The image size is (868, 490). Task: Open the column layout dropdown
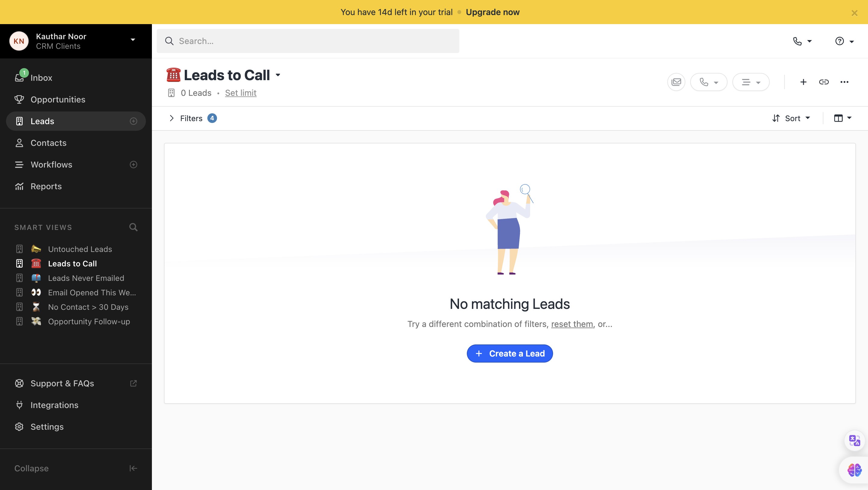click(842, 118)
